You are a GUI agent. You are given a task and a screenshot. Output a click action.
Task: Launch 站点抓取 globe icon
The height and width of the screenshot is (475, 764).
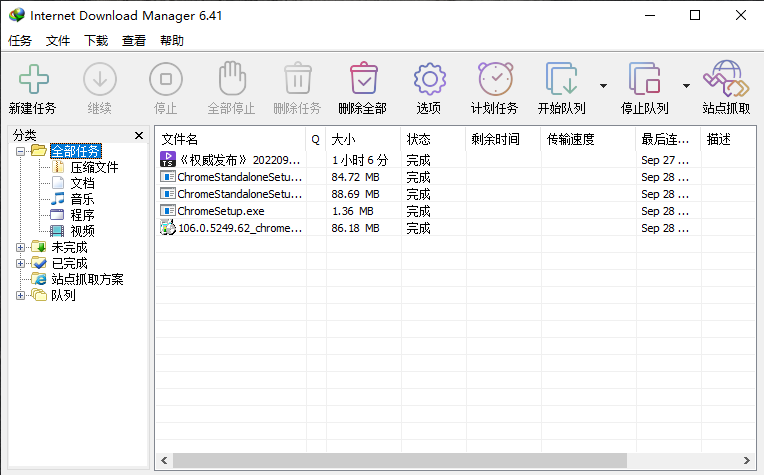point(726,78)
